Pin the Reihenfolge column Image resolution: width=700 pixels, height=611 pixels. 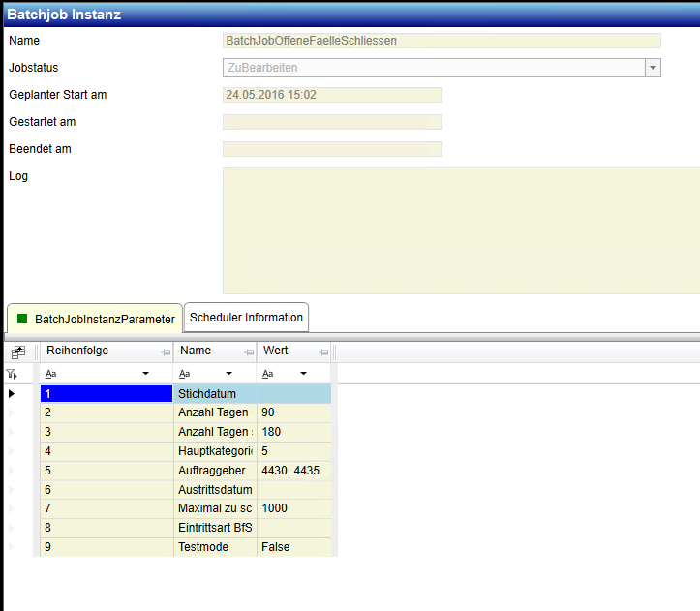(165, 352)
